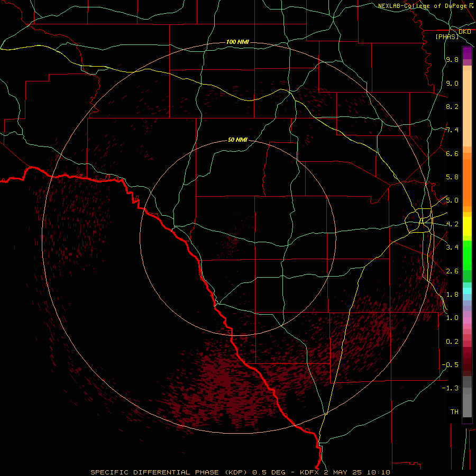The width and height of the screenshot is (476, 476).
Task: Click the 50 NMI range ring label
Action: click(x=237, y=140)
